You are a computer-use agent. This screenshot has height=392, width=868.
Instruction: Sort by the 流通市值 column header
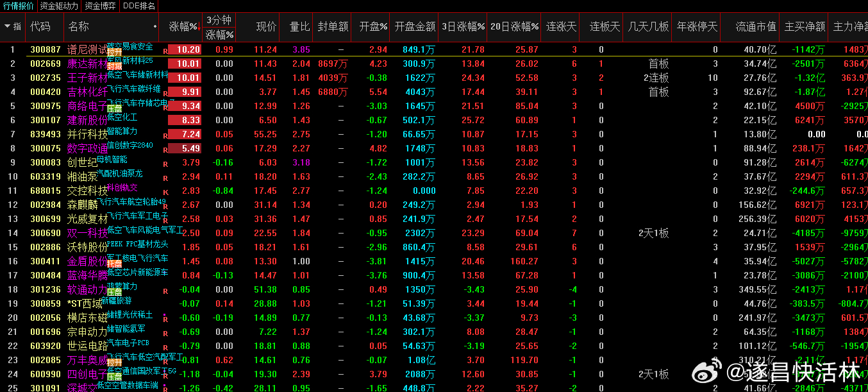(x=755, y=26)
